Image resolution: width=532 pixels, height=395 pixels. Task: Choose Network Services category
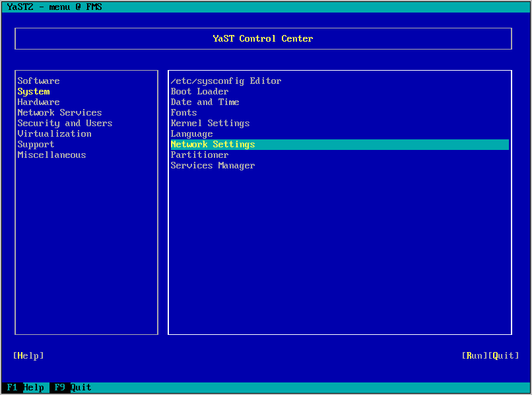(x=59, y=112)
